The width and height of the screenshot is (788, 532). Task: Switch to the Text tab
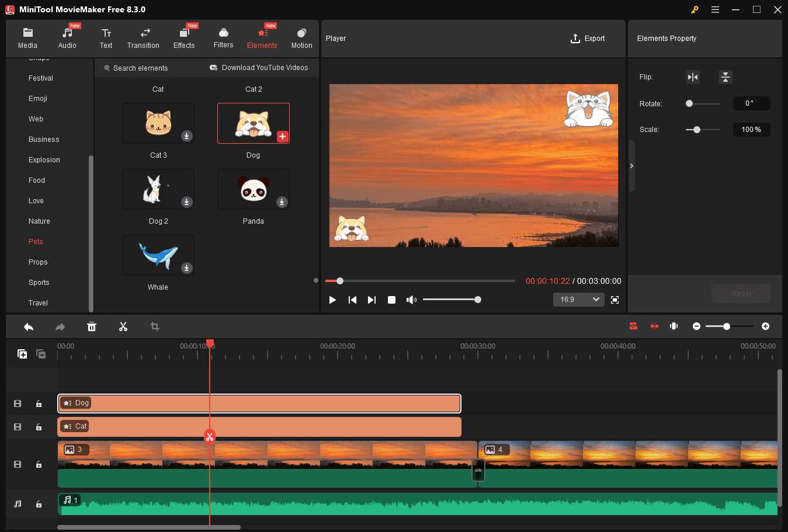(x=106, y=39)
